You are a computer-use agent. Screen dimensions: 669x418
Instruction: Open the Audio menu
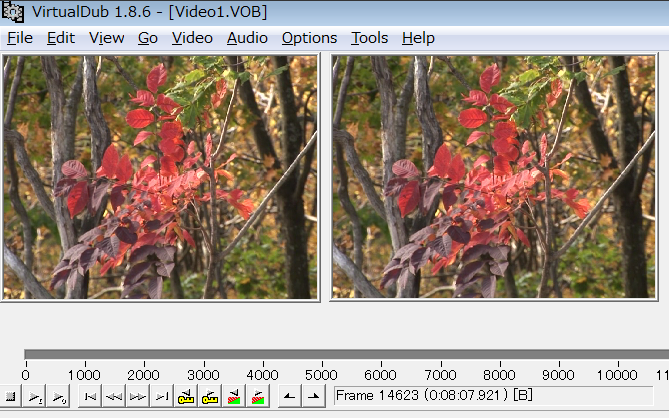click(x=247, y=38)
